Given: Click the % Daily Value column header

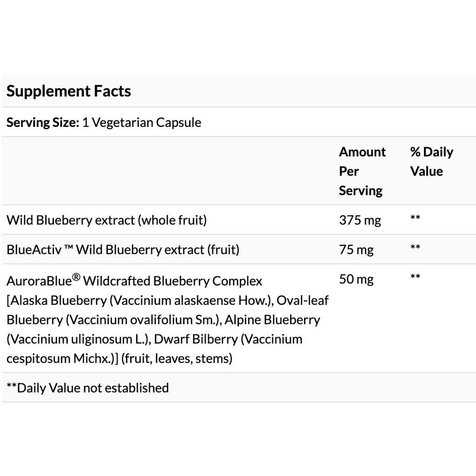Looking at the screenshot, I should tap(432, 161).
